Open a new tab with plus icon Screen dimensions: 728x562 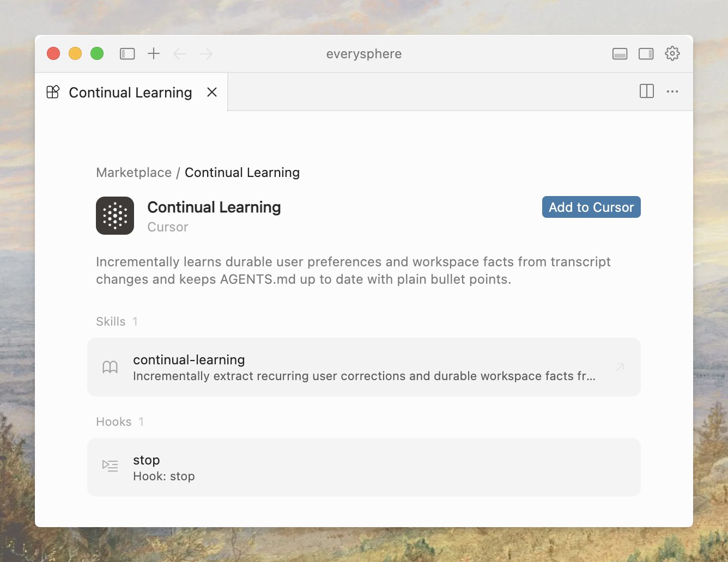[x=154, y=53]
